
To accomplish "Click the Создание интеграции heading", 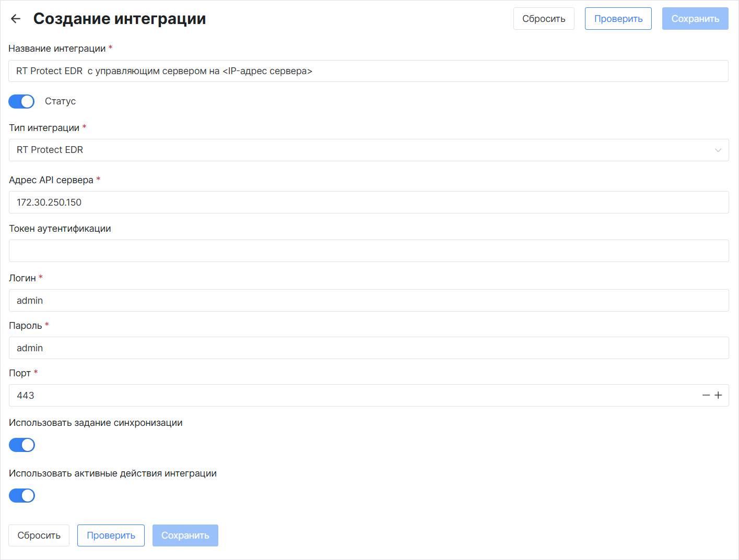I will (x=120, y=19).
